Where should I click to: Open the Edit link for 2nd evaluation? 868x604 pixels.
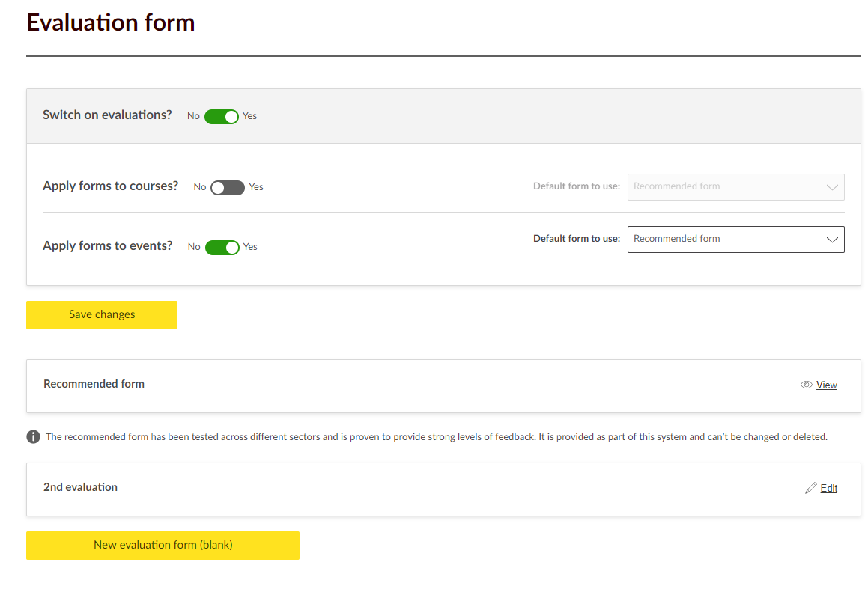pyautogui.click(x=828, y=488)
